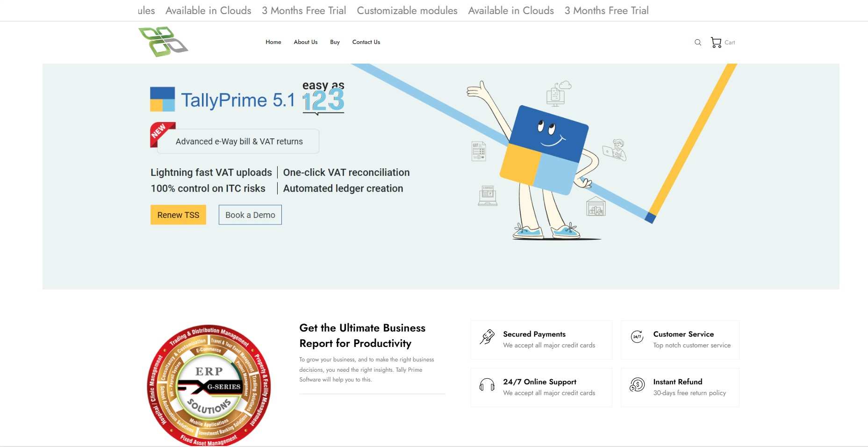
Task: Click the green site logo
Action: pos(163,42)
